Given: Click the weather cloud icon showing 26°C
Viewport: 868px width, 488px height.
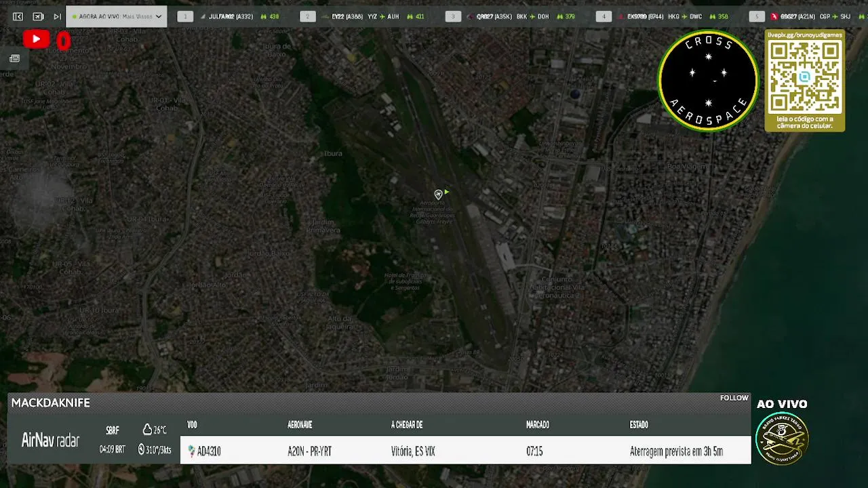Looking at the screenshot, I should 147,430.
